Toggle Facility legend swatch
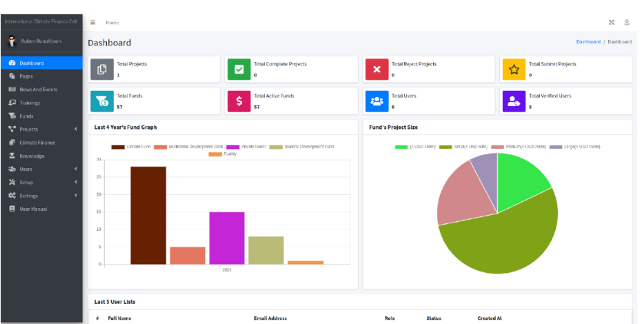The width and height of the screenshot is (644, 324). 215,154
